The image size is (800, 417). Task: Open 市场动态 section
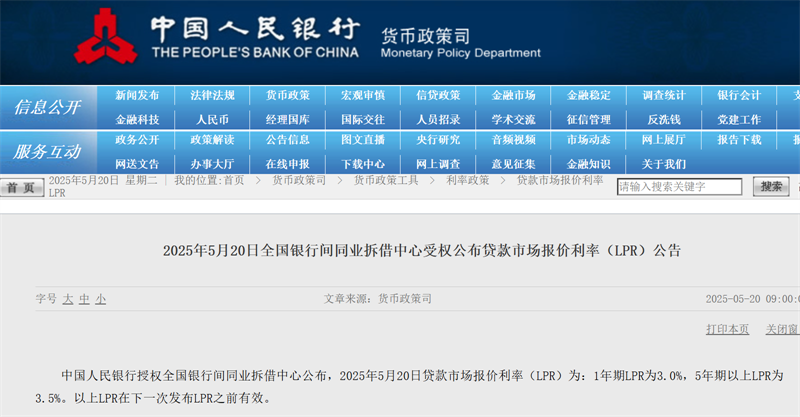589,140
